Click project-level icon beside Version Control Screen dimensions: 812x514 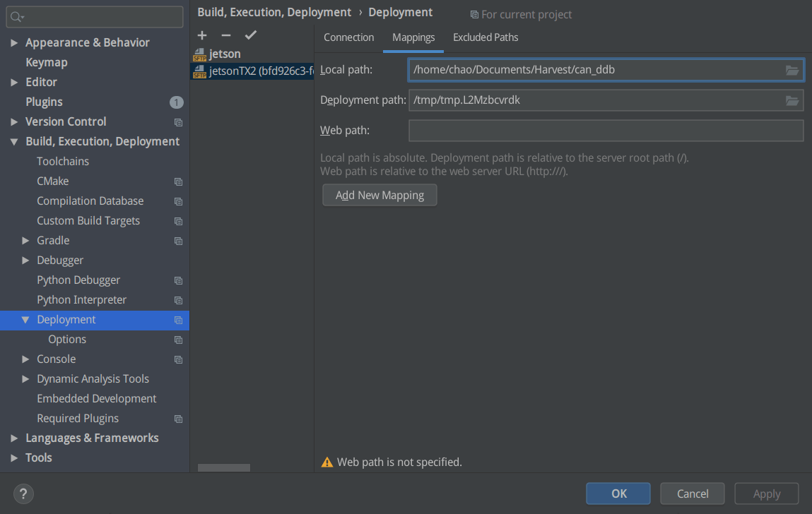[x=178, y=122]
